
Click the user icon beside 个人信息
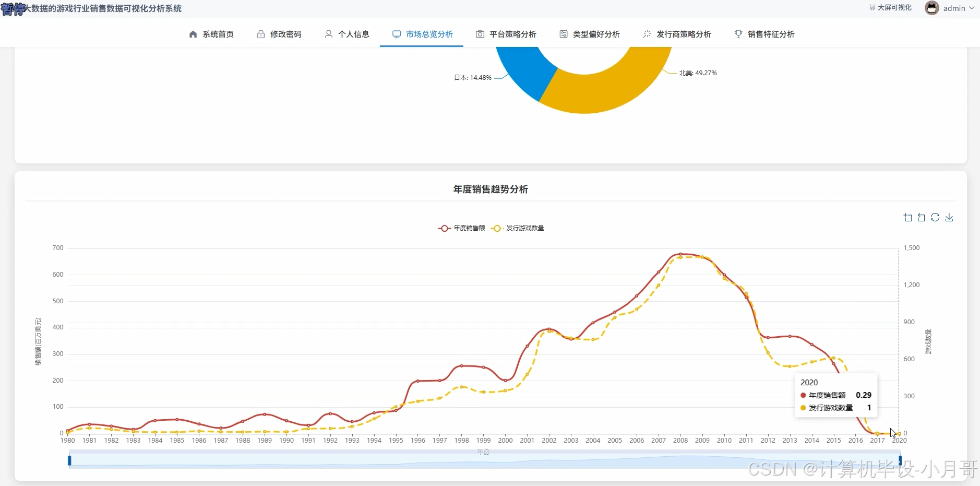pyautogui.click(x=329, y=34)
